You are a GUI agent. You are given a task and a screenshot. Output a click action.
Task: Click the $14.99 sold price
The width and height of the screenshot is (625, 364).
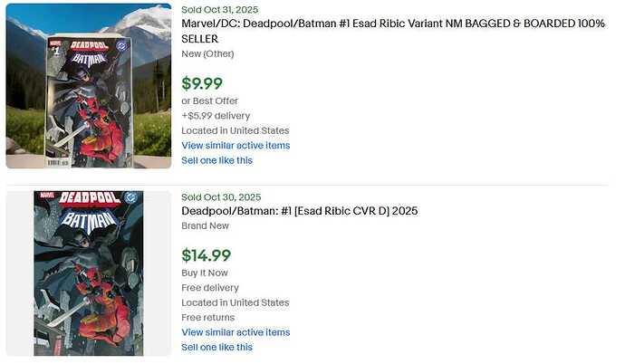click(x=206, y=255)
